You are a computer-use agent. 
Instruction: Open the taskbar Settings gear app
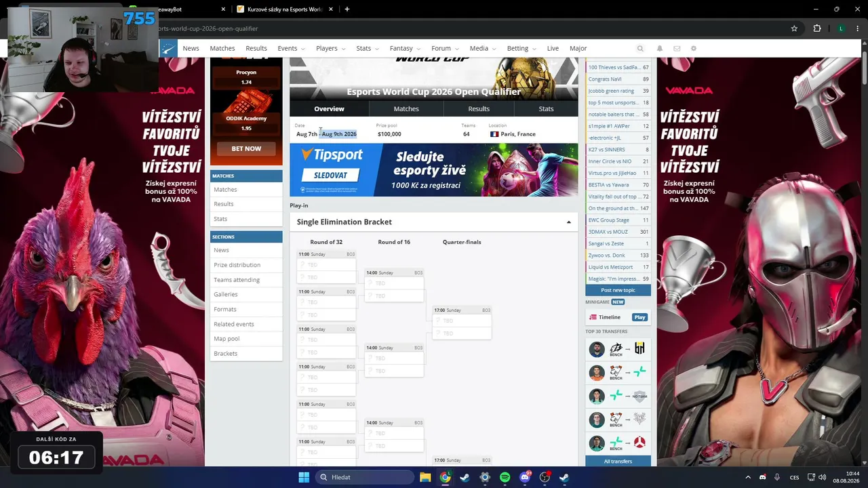pyautogui.click(x=485, y=477)
